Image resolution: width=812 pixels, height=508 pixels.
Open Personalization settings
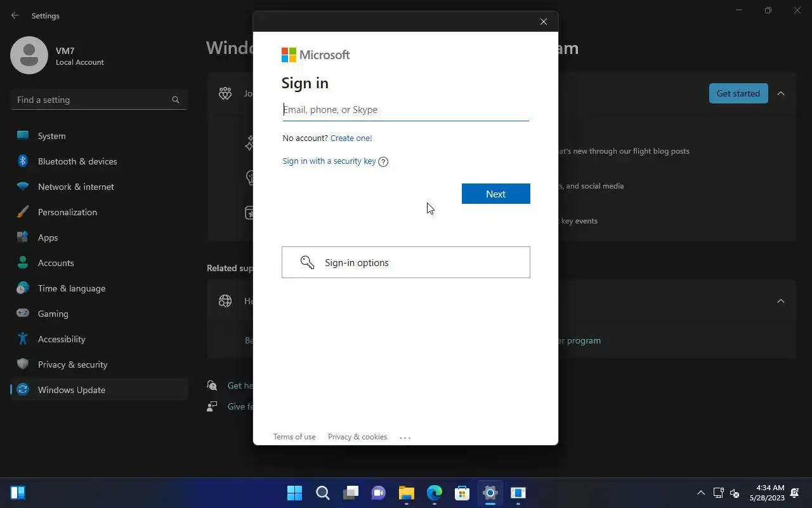[x=99, y=212]
